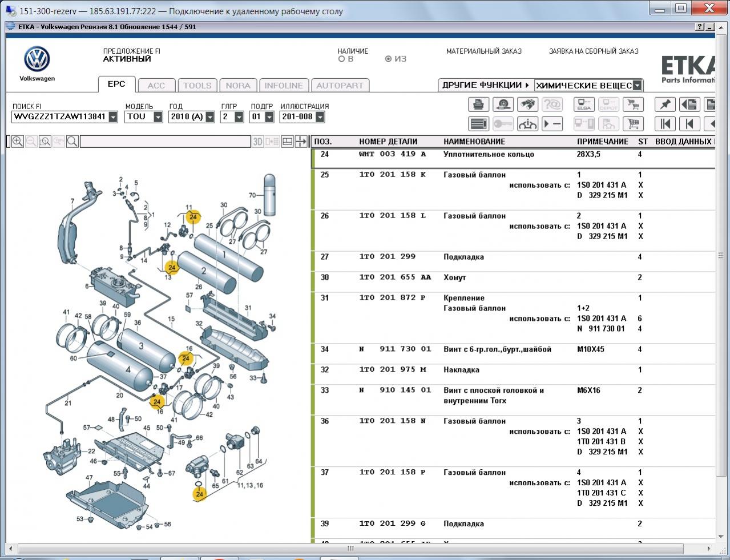The image size is (730, 560).
Task: Click the highlighted 24 callout near part 13
Action: click(172, 267)
